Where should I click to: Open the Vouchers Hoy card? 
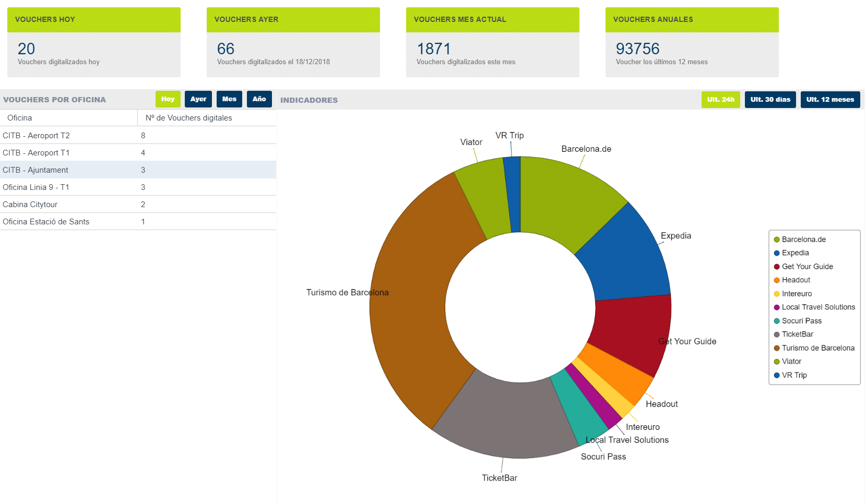coord(94,42)
